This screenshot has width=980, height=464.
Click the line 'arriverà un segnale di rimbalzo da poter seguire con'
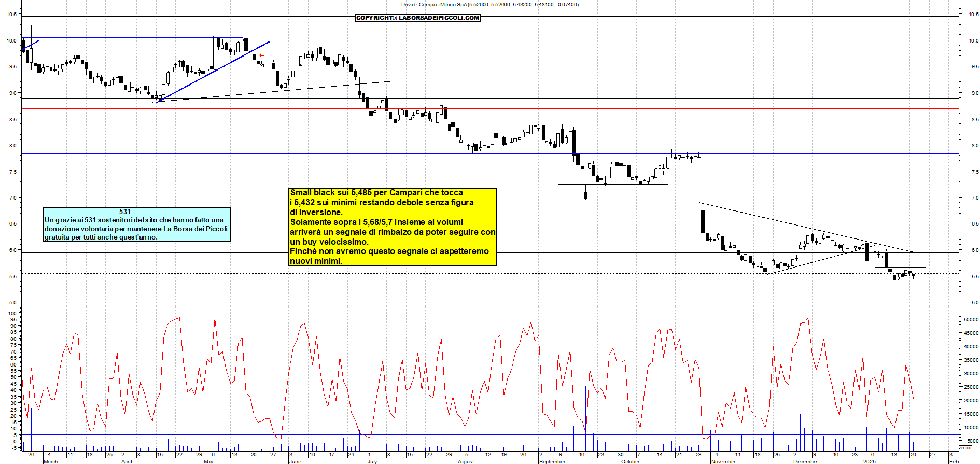click(x=393, y=232)
